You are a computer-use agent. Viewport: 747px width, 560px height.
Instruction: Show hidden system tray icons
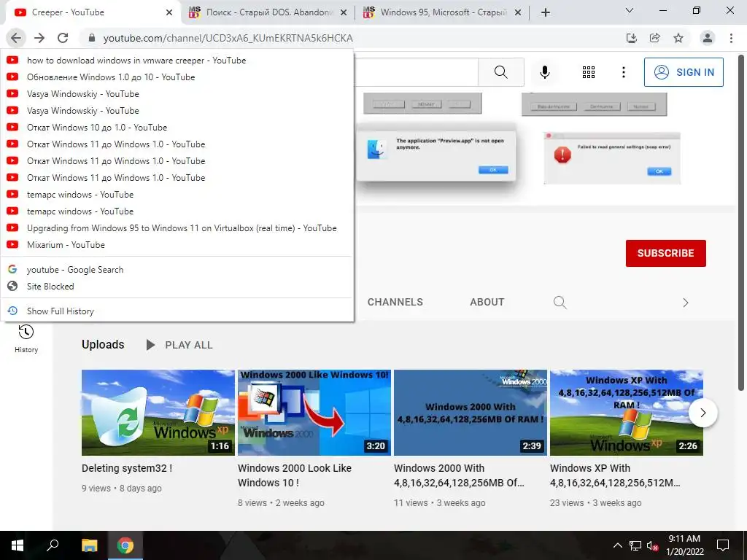pos(617,545)
